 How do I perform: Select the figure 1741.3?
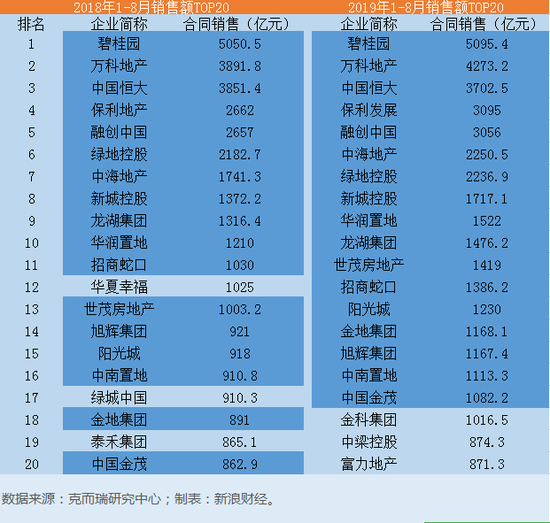[x=240, y=177]
